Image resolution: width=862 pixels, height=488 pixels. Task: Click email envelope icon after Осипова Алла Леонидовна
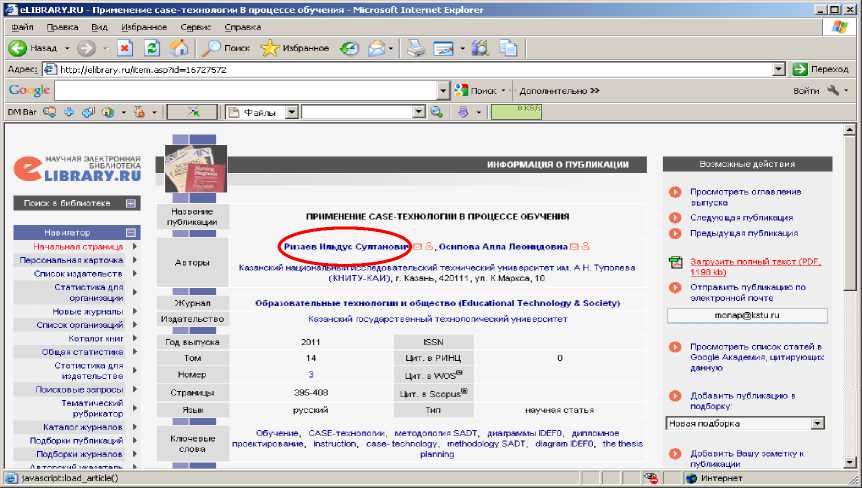(x=575, y=245)
